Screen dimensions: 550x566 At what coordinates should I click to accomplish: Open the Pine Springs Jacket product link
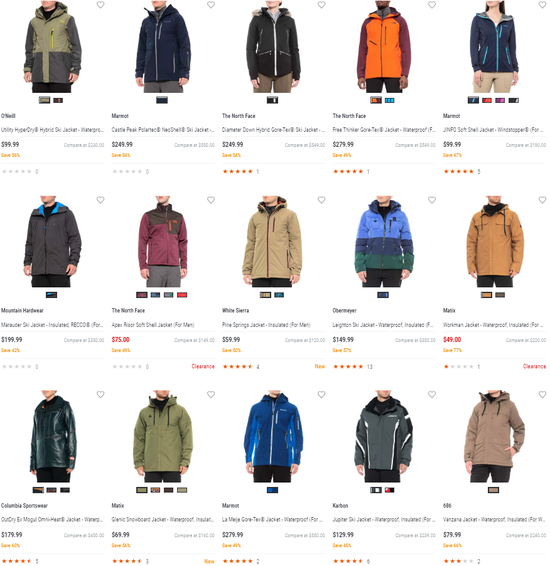[x=266, y=325]
